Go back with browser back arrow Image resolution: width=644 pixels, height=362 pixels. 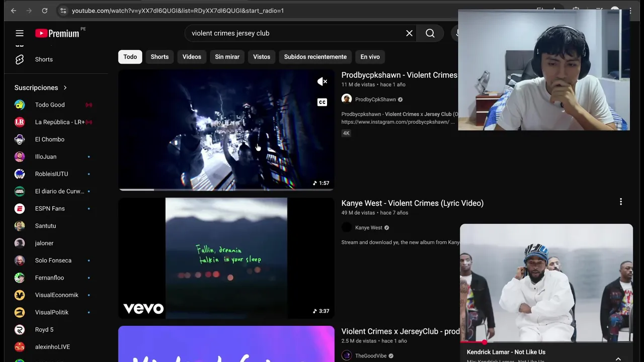coord(14,11)
